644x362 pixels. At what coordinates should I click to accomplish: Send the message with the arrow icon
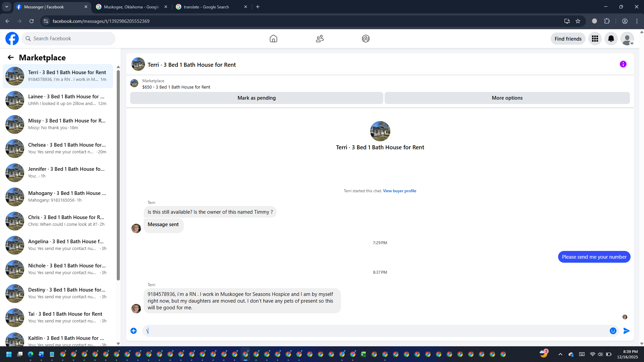point(627,331)
